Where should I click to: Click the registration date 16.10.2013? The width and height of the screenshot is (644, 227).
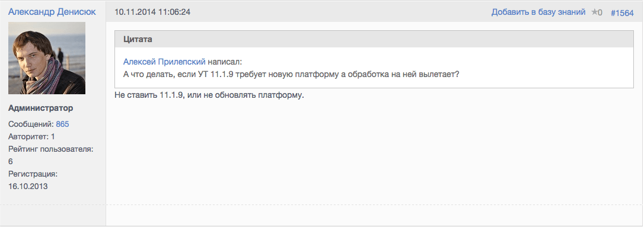(28, 186)
